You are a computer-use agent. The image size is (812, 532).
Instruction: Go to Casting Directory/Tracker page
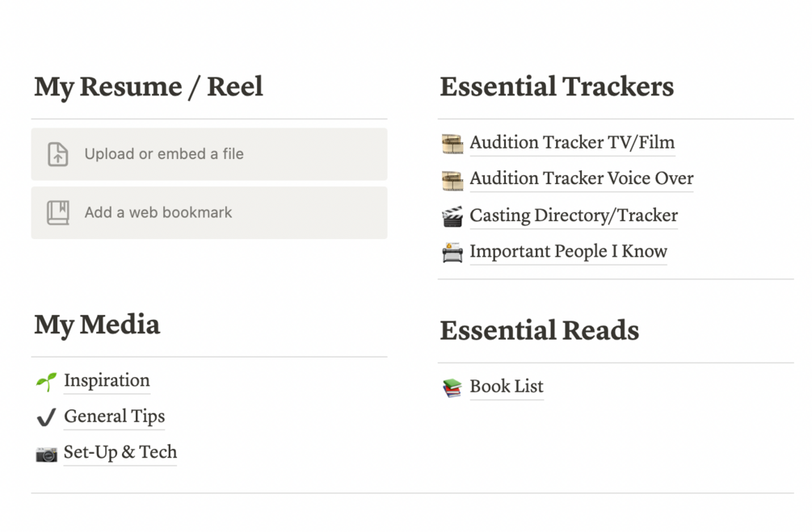point(574,216)
